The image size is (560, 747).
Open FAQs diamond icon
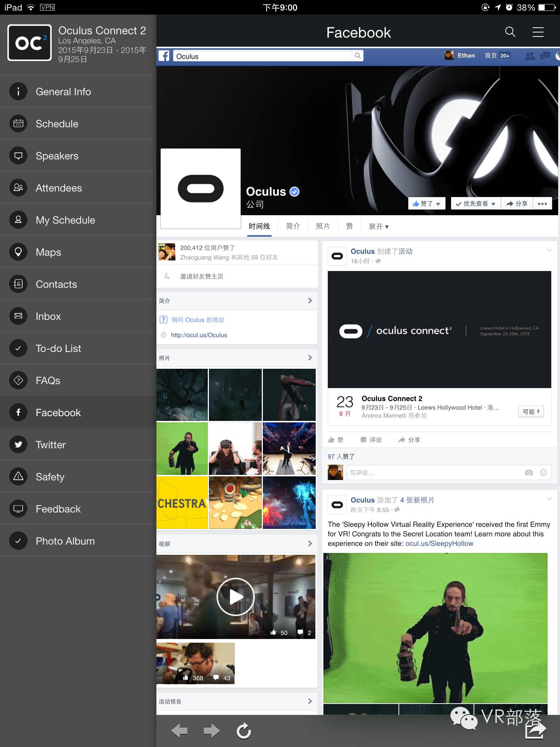(18, 380)
